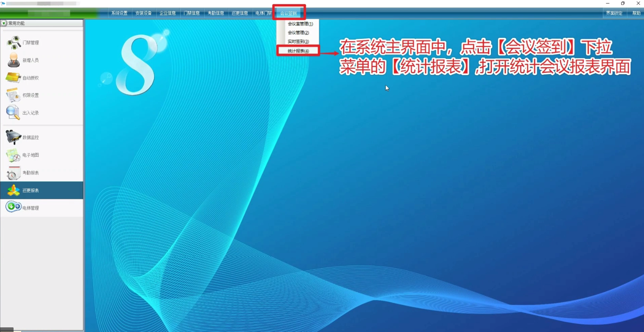644x332 pixels.
Task: Click the 新增人员 person icon
Action: [x=14, y=60]
